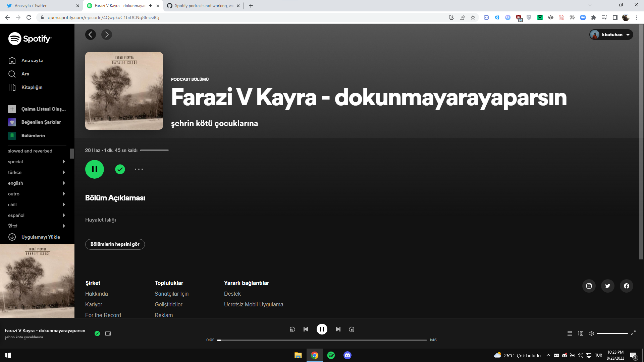This screenshot has height=362, width=644.
Task: Open the Ücretsiz Mobil Uygulama link
Action: tap(254, 304)
